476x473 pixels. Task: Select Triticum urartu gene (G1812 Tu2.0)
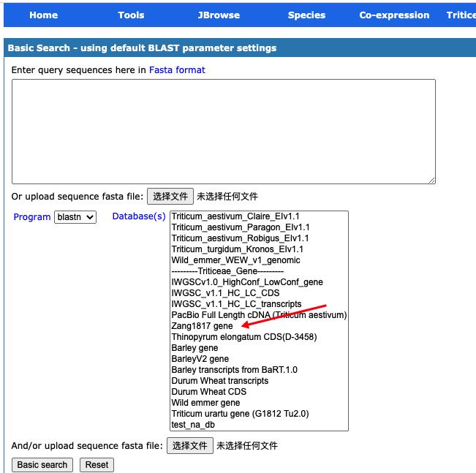(259, 414)
